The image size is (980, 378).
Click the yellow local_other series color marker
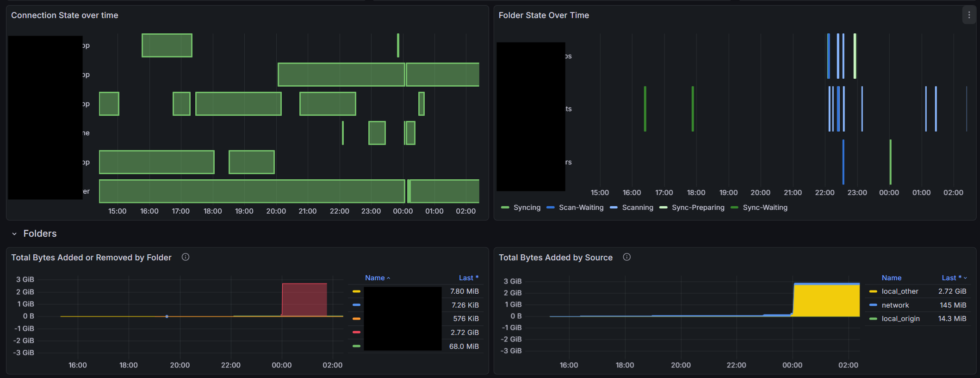tap(873, 291)
